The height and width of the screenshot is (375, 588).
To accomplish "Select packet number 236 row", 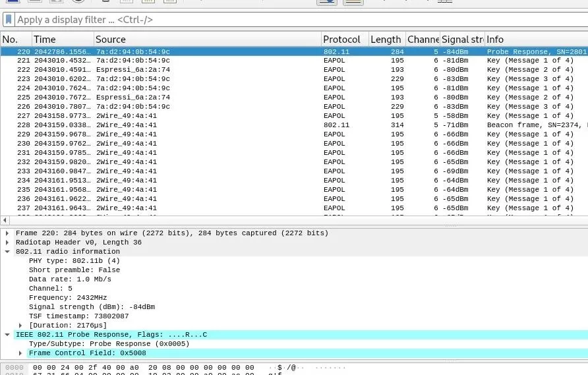I will pyautogui.click(x=294, y=199).
